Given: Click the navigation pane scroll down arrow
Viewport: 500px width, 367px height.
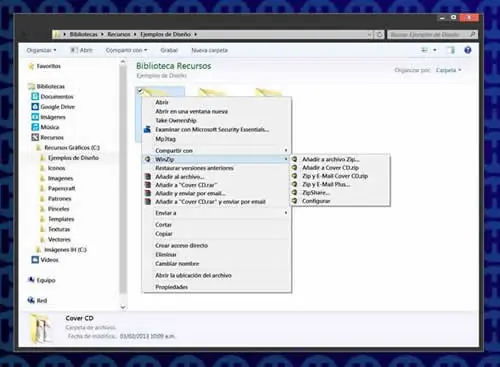Looking at the screenshot, I should click(123, 307).
